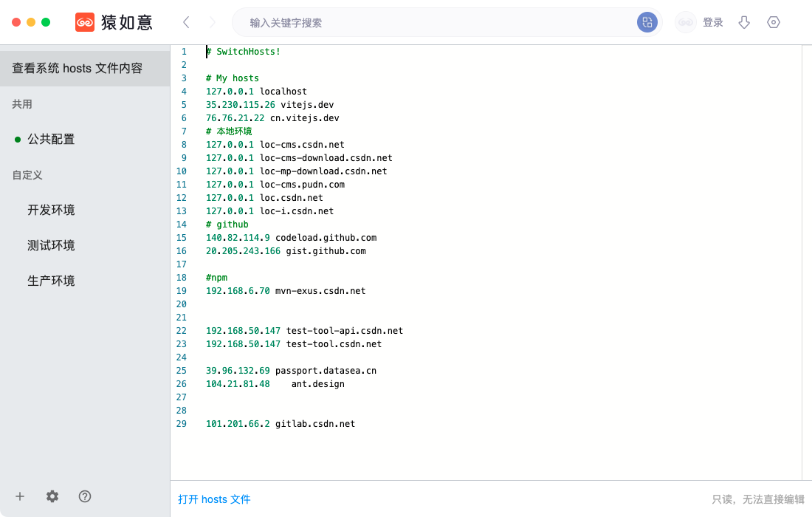Click the 'codeload.github.com' entry
Viewport: 812px width, 517px height.
coord(326,238)
